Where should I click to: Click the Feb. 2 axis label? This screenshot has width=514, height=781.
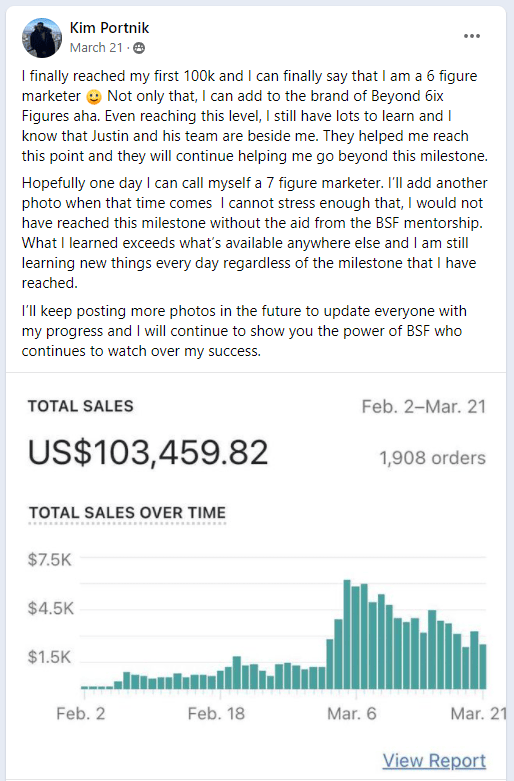click(x=81, y=714)
